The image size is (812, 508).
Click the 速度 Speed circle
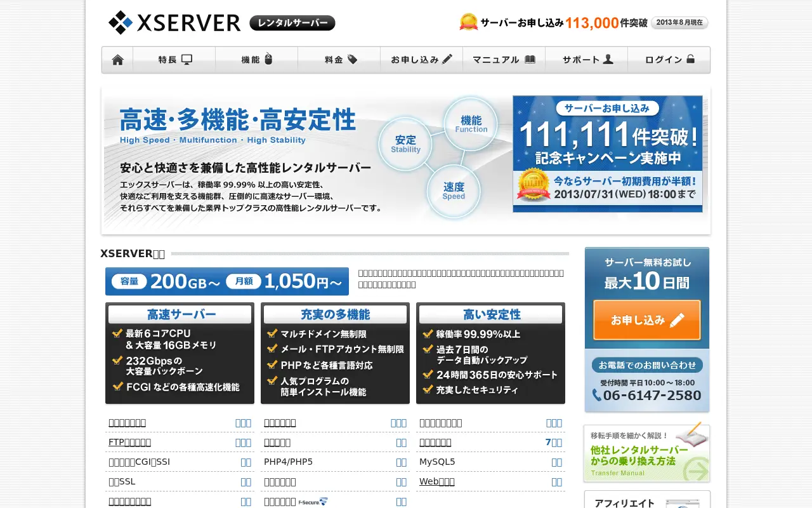454,191
